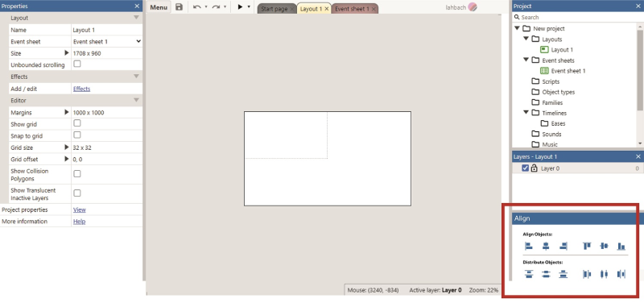Align objects to vertical middles

pos(605,247)
